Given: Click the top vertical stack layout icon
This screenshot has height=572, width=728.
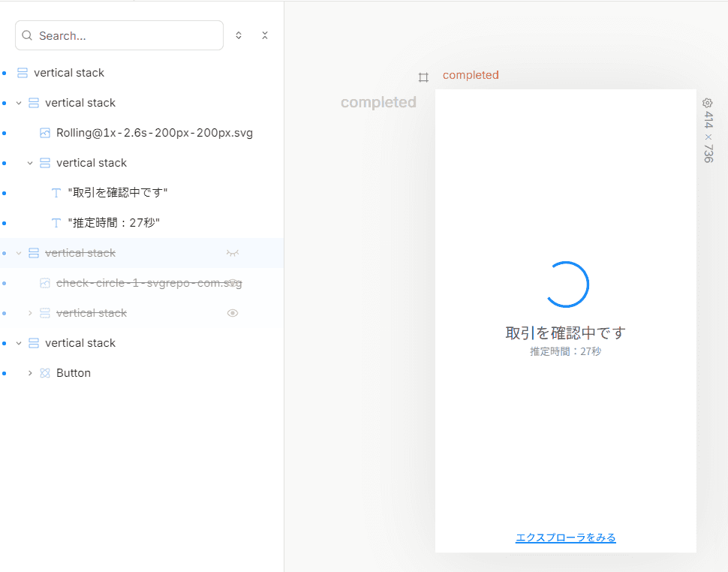Looking at the screenshot, I should tap(23, 73).
